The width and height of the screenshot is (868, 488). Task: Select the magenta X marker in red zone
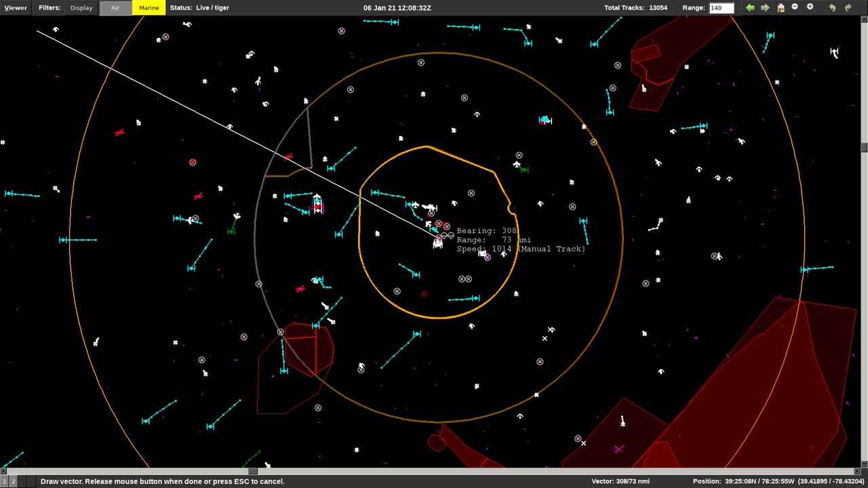(618, 449)
